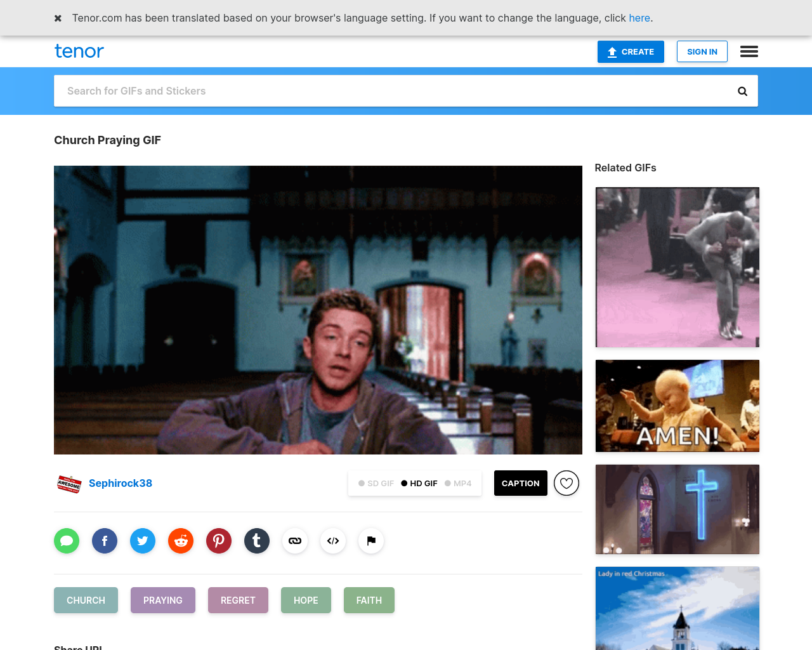Open the related AMEN baby GIF
The height and width of the screenshot is (650, 812).
point(678,406)
